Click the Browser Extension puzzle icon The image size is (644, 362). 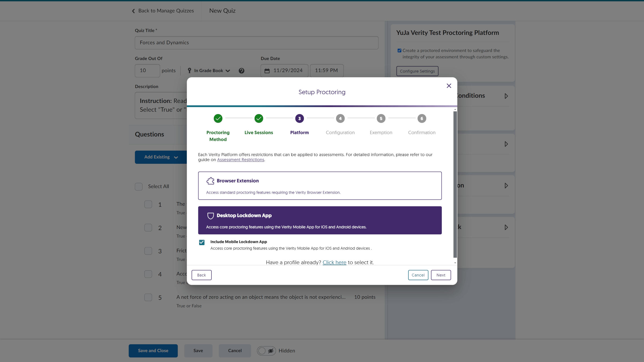[210, 181]
